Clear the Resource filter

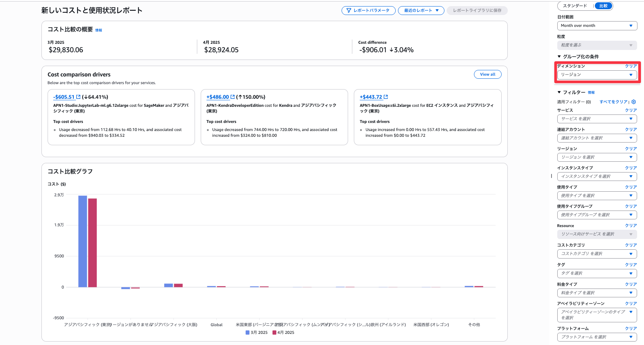point(631,226)
